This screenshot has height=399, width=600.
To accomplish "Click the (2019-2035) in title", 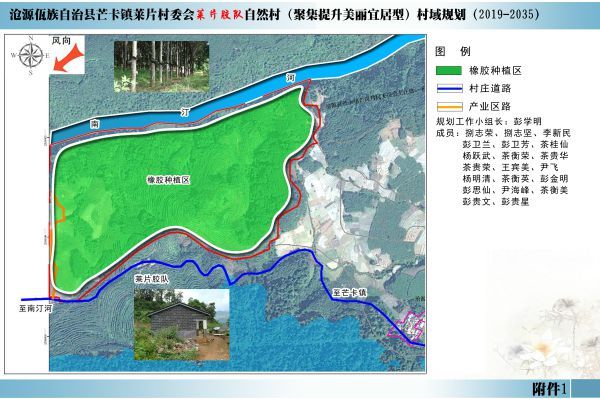I will (506, 15).
